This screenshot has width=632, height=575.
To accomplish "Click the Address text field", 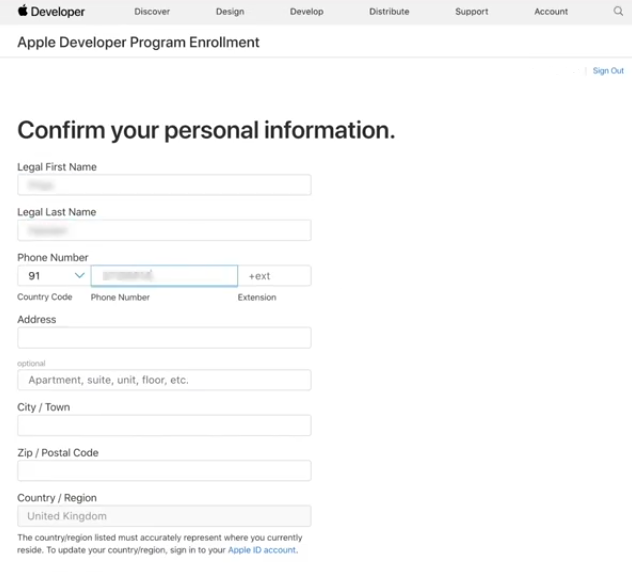I will click(164, 338).
